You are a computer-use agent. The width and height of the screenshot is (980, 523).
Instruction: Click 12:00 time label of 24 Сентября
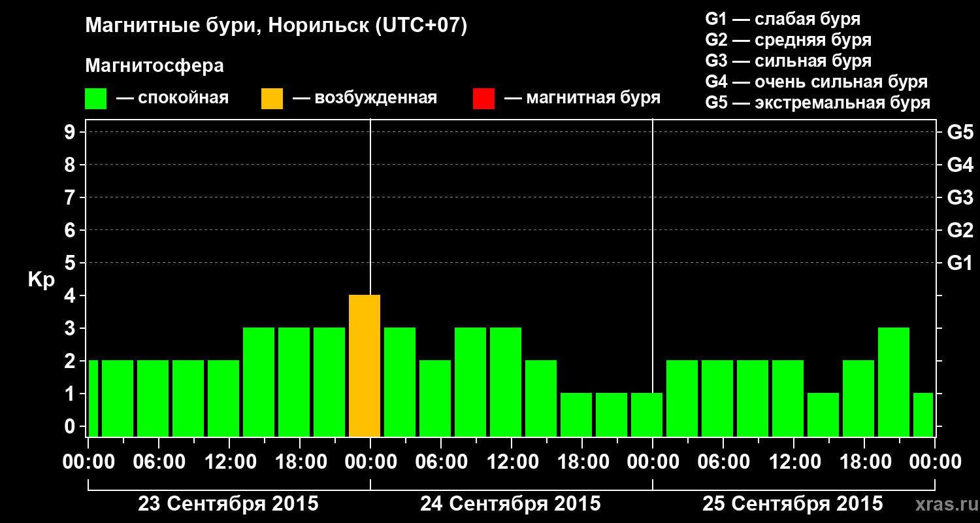click(x=512, y=462)
